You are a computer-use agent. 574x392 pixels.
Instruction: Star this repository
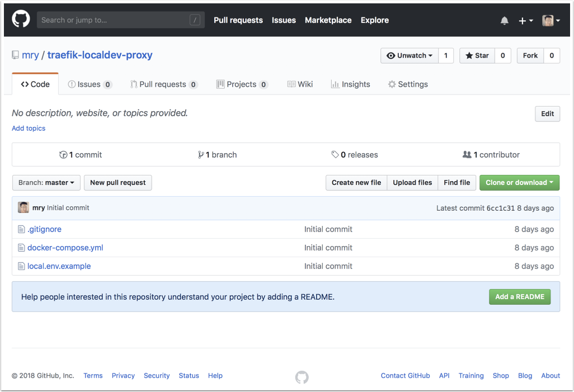pos(477,55)
